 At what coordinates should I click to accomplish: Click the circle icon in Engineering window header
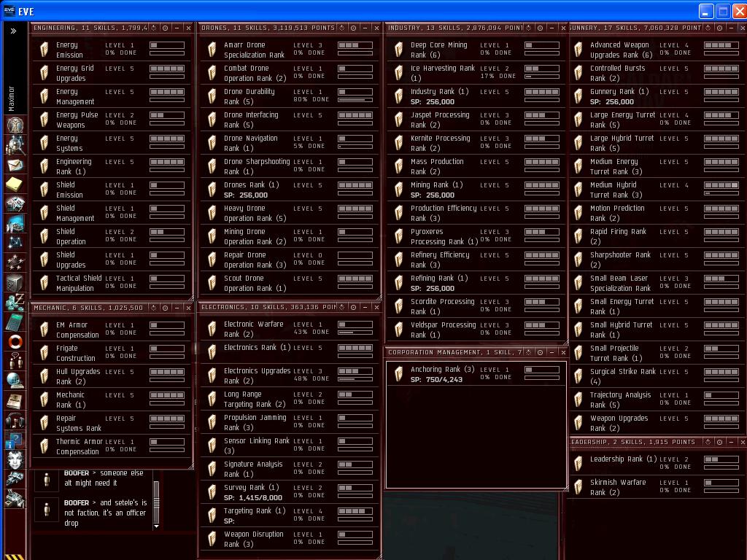(166, 28)
